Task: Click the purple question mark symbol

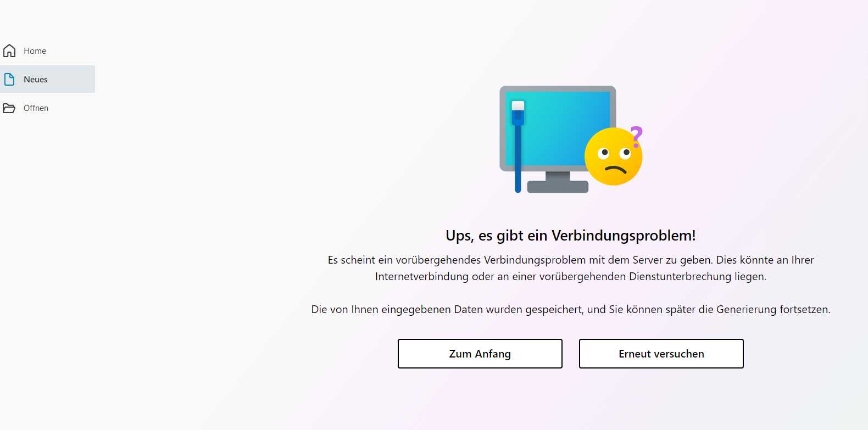Action: (x=636, y=136)
